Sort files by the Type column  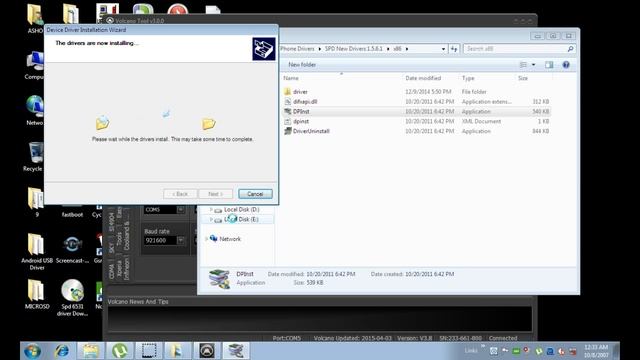[x=468, y=78]
